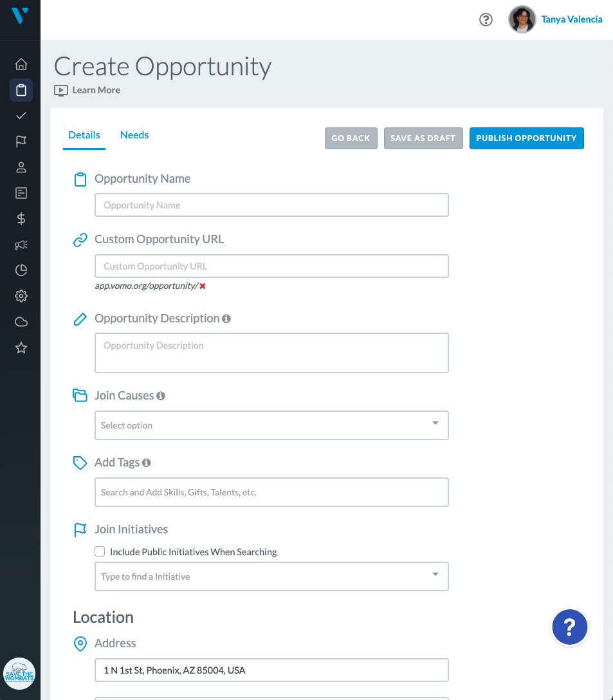Viewport: 613px width, 700px height.
Task: Switch to the Needs tab
Action: coord(134,135)
